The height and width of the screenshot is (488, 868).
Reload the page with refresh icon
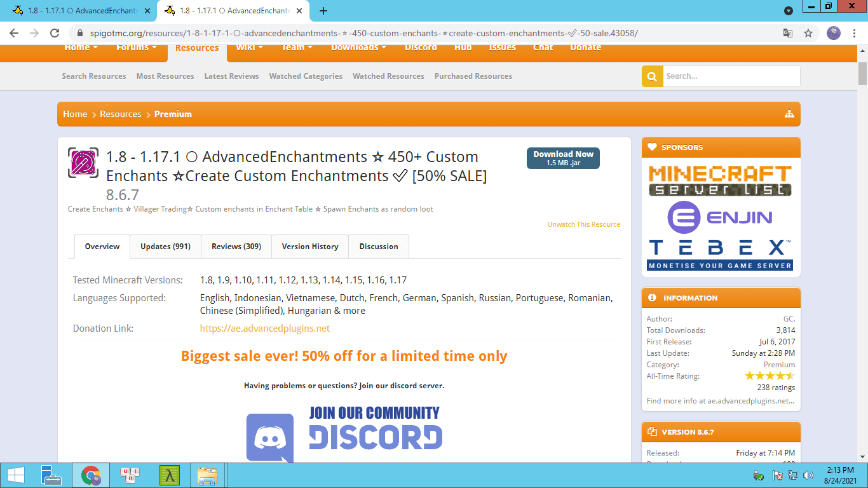(x=55, y=33)
